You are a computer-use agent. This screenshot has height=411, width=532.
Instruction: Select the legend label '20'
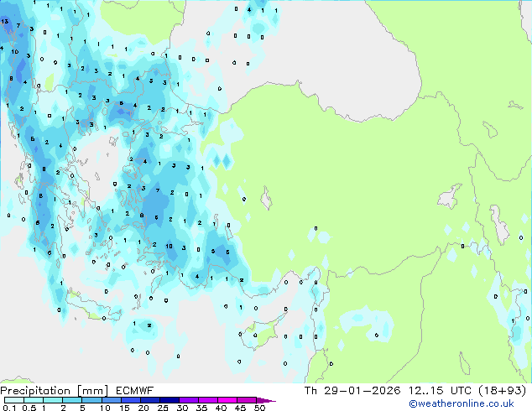point(143,408)
